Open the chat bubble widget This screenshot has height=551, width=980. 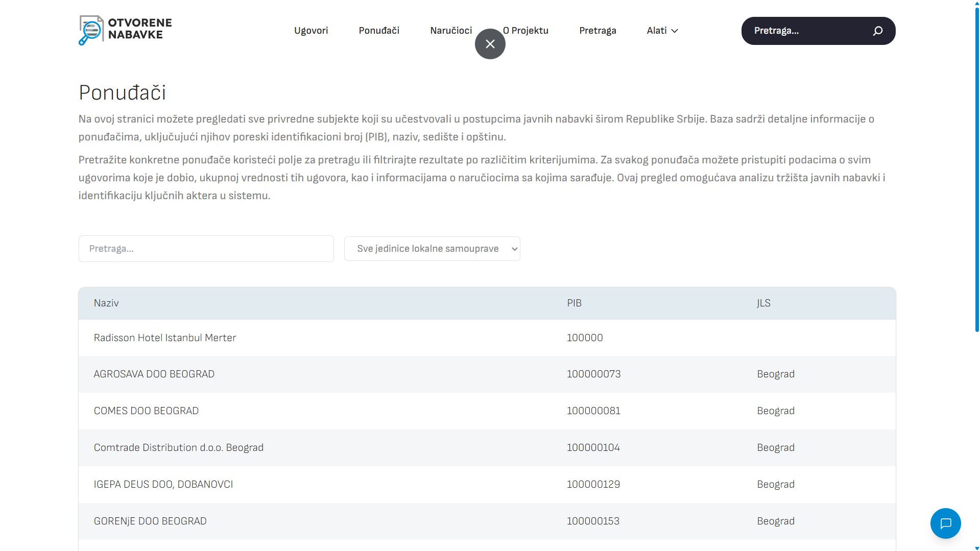tap(945, 523)
